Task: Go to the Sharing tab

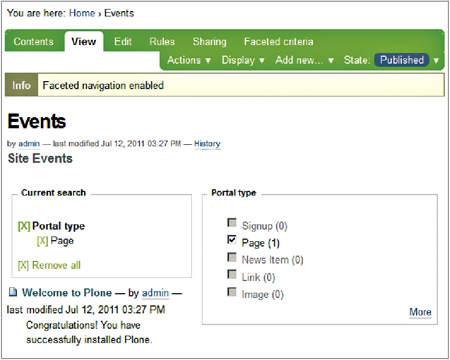Action: coord(209,42)
